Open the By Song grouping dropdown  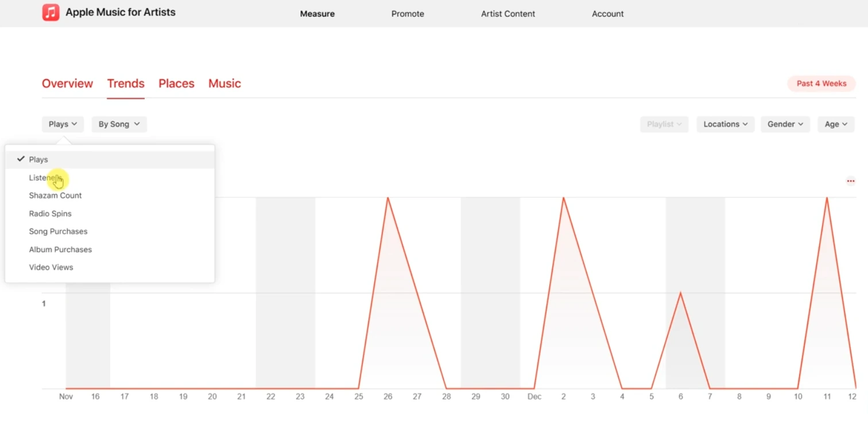[x=119, y=124]
